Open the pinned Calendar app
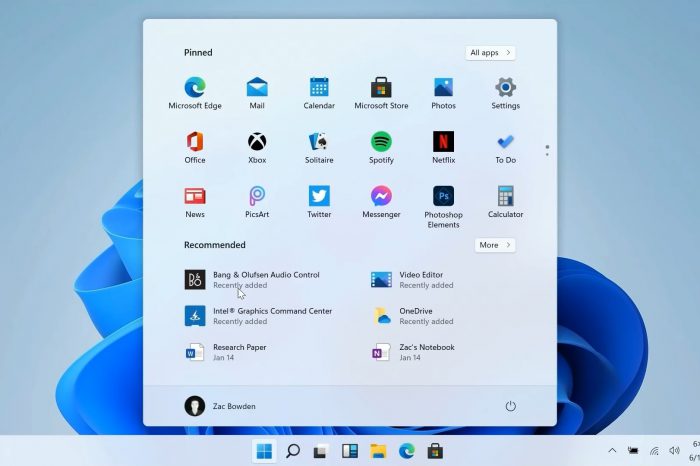 [319, 93]
